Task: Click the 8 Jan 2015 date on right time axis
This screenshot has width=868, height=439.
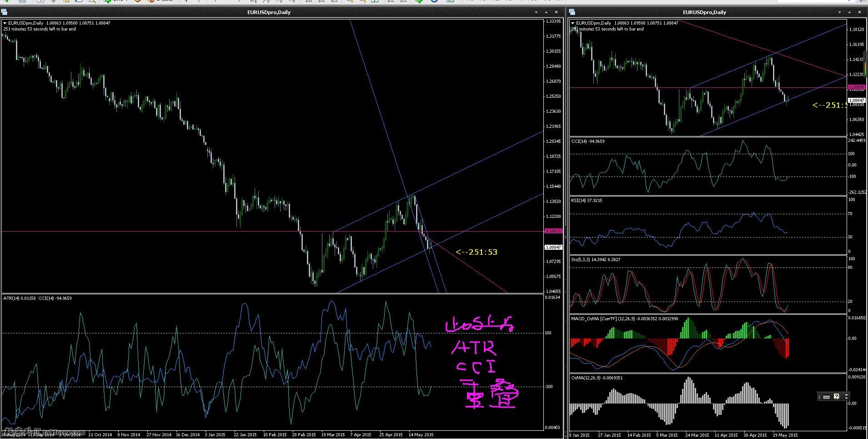Action: (x=579, y=435)
